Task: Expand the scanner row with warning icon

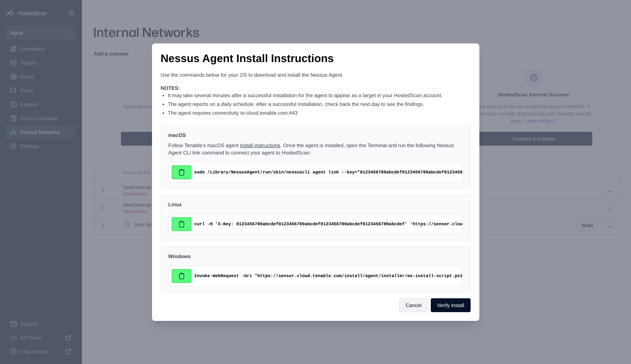Action: coord(103,225)
